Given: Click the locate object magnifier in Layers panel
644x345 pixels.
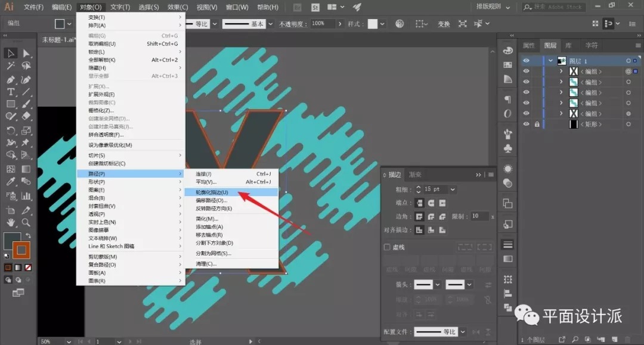Looking at the screenshot, I should click(575, 339).
